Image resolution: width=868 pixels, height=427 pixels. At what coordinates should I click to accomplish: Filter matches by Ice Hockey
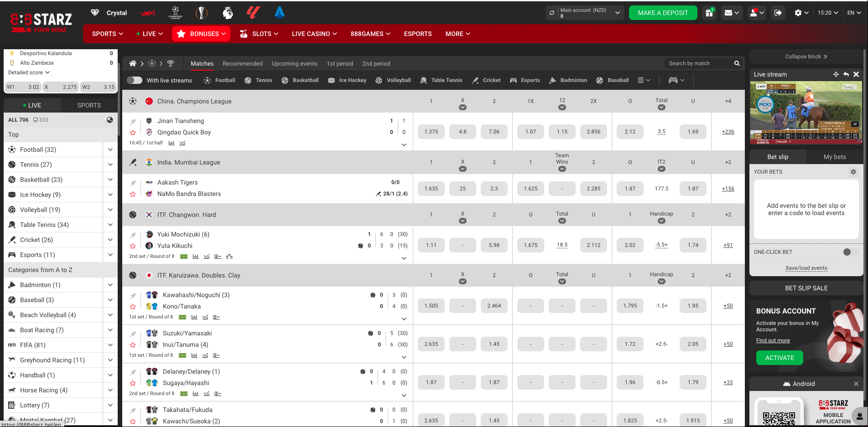point(347,80)
